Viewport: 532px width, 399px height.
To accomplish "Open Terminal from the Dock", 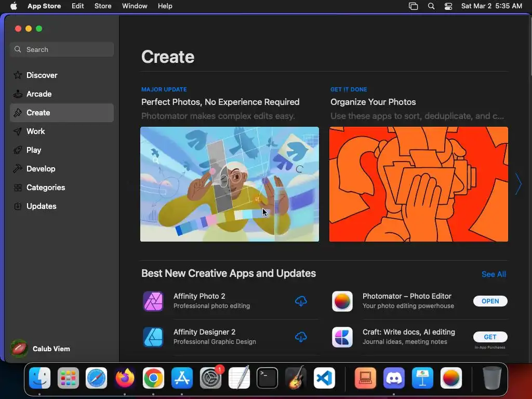I will tap(268, 378).
